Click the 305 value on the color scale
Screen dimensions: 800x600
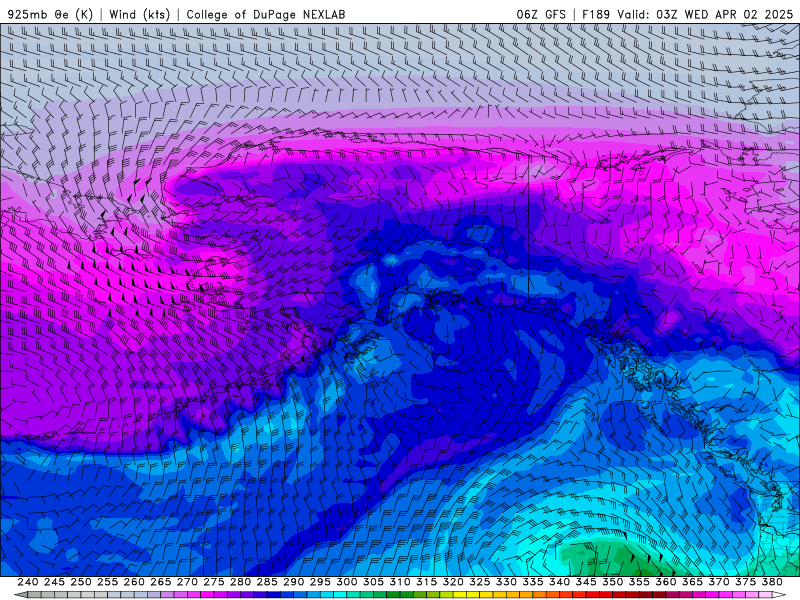(x=373, y=582)
